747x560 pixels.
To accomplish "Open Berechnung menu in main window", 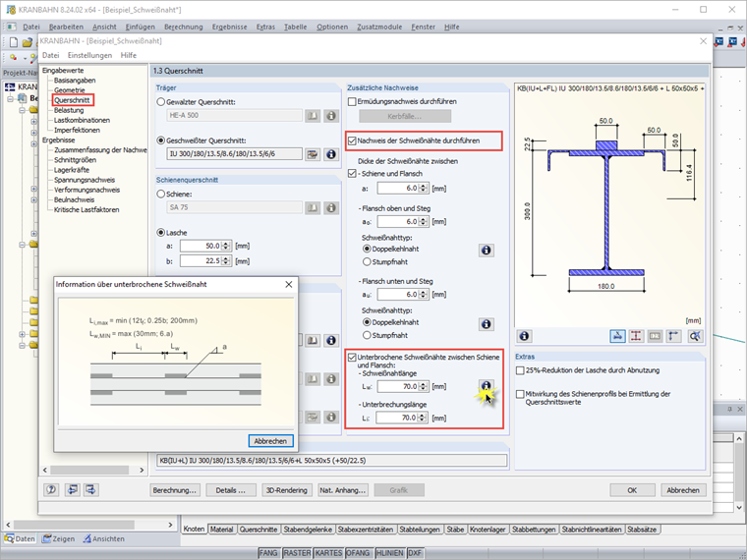I will [184, 27].
